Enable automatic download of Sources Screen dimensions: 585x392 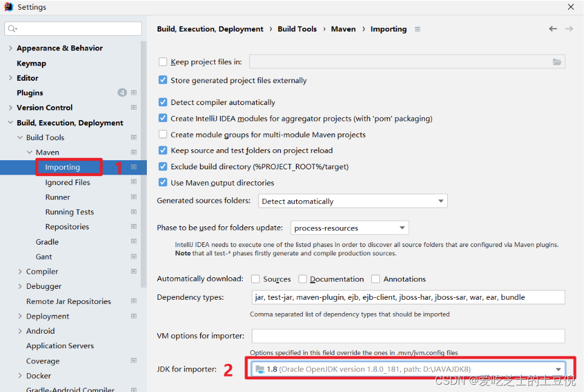pyautogui.click(x=255, y=279)
